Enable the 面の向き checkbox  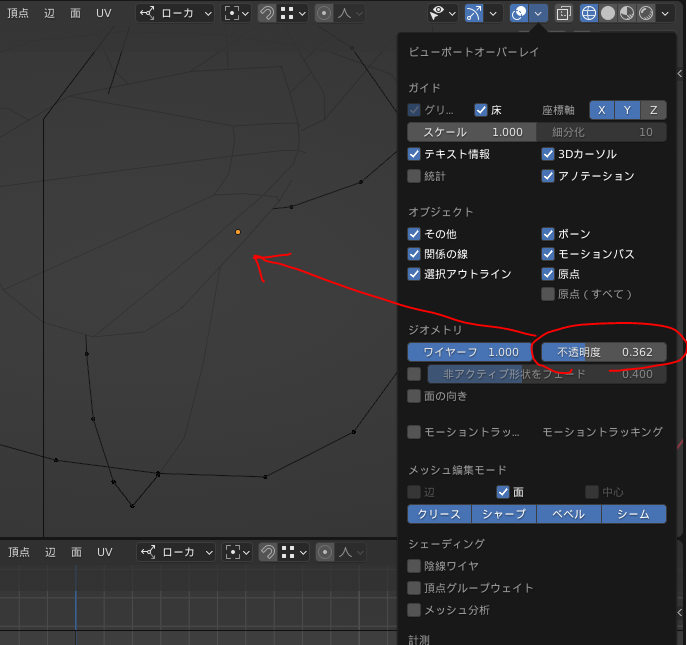[x=414, y=396]
